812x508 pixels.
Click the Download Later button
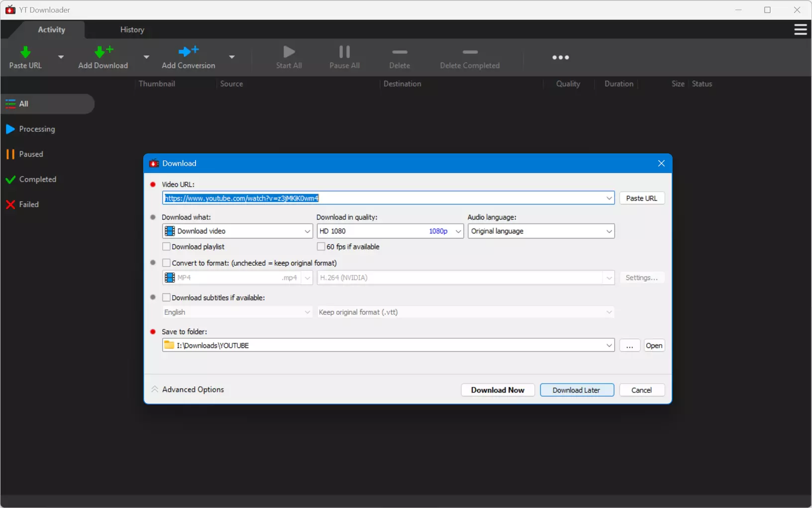[x=577, y=390]
